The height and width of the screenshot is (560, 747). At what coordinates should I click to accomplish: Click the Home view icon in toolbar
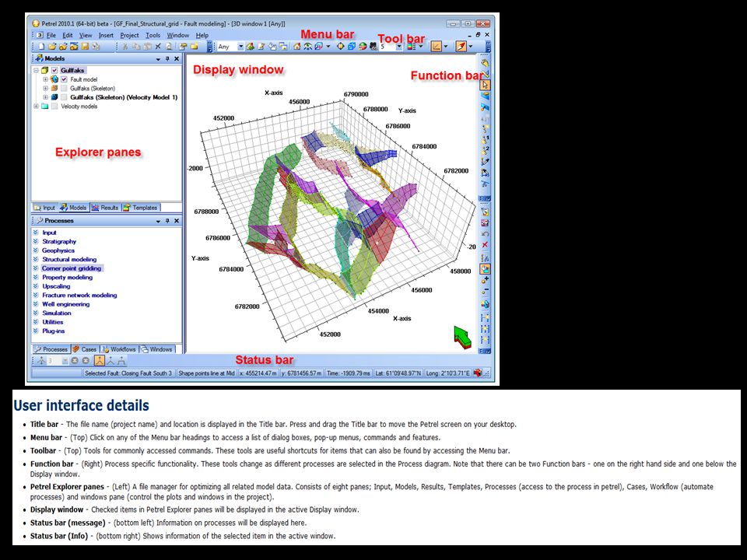[x=296, y=46]
